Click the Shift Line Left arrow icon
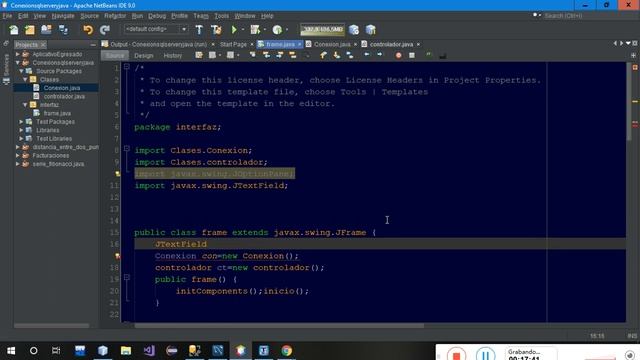This screenshot has width=640, height=360. coord(367,55)
